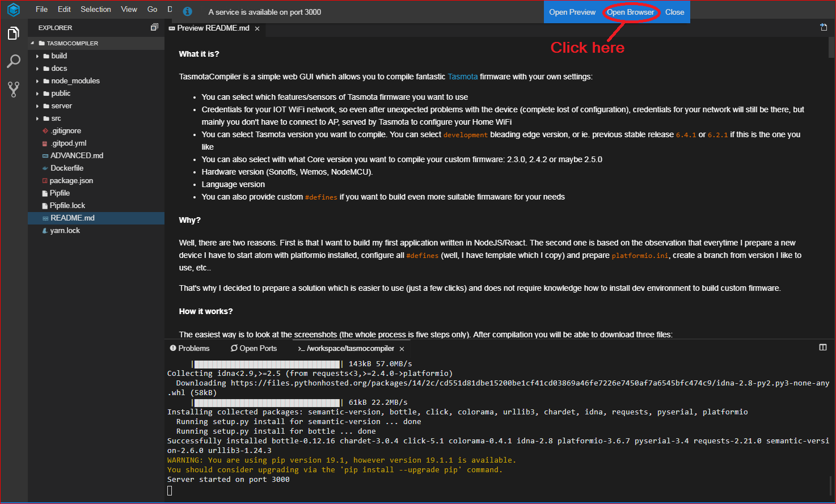Click the open source file icon at editor top right
The height and width of the screenshot is (504, 836).
(824, 27)
